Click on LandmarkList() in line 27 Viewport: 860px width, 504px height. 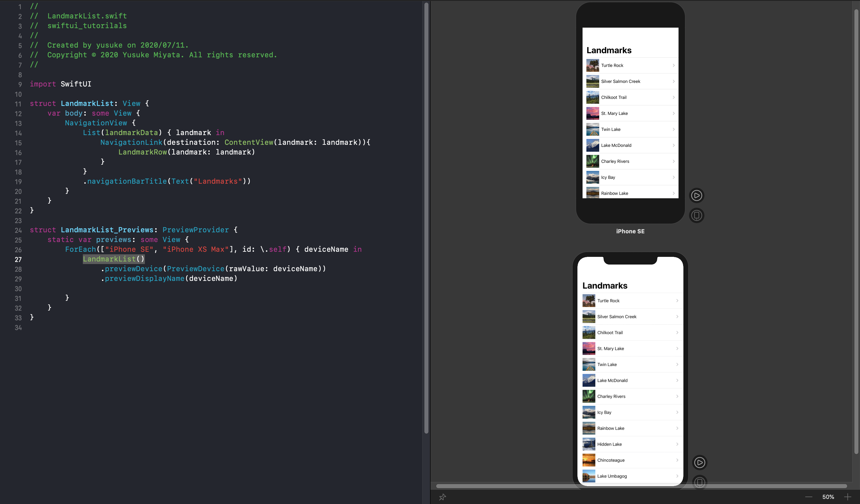click(x=114, y=259)
